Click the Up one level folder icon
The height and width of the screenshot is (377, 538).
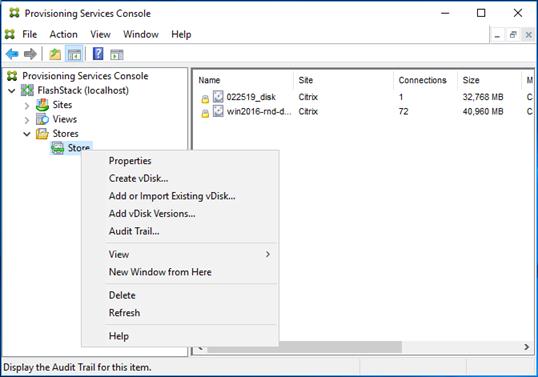(55, 54)
